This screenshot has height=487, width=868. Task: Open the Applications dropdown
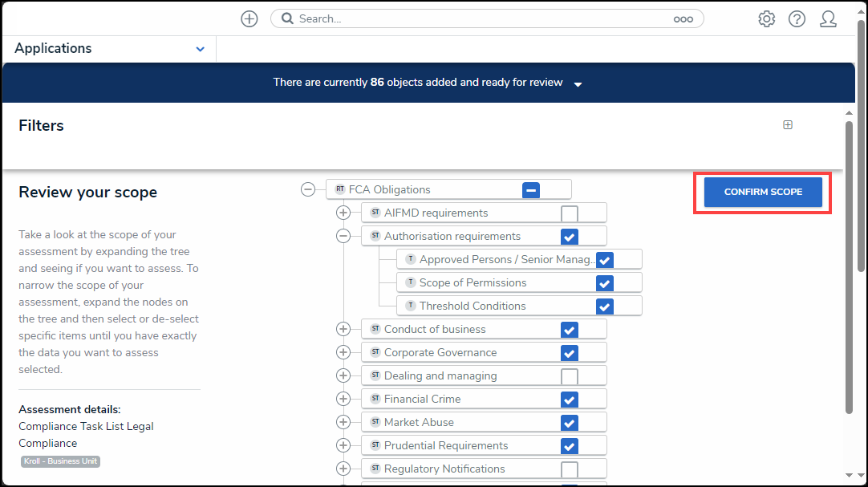tap(200, 49)
